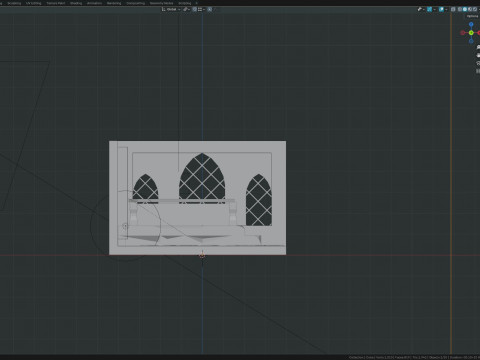480x360 pixels.
Task: Switch to solid viewport shading
Action: pyautogui.click(x=465, y=9)
